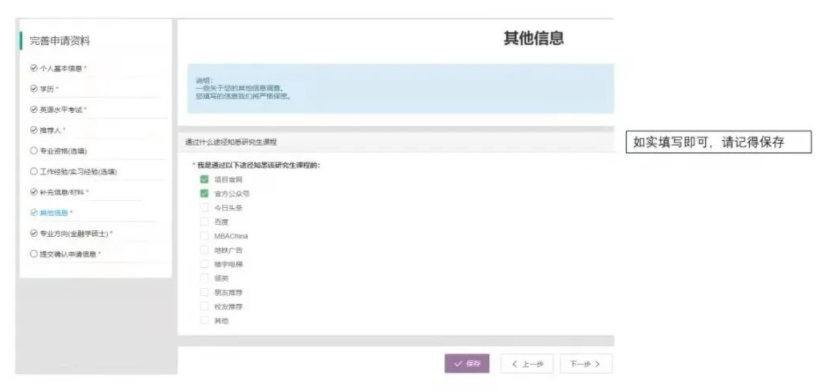Check the MBAChina option
821x392 pixels.
[204, 236]
